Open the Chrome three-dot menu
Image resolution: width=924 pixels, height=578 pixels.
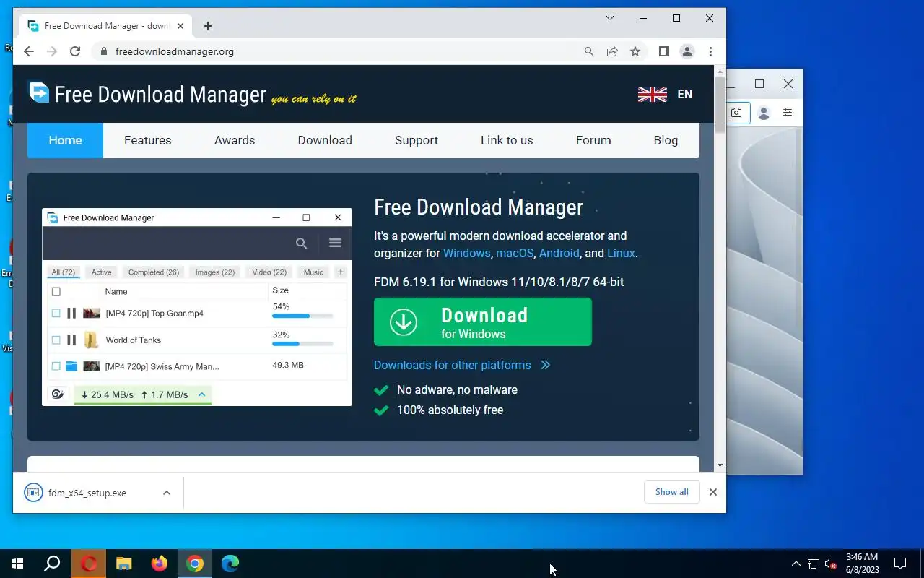point(711,51)
